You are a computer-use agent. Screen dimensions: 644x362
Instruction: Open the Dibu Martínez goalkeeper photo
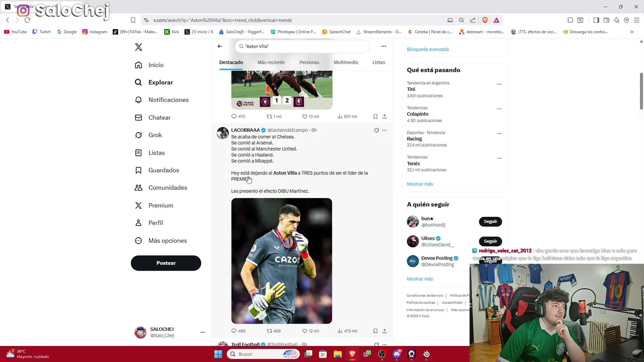(x=282, y=261)
